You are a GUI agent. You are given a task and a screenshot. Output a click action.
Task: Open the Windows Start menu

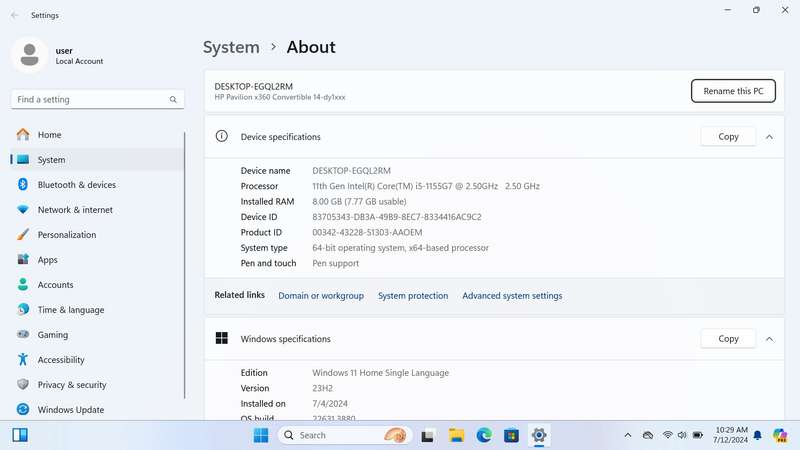click(261, 435)
